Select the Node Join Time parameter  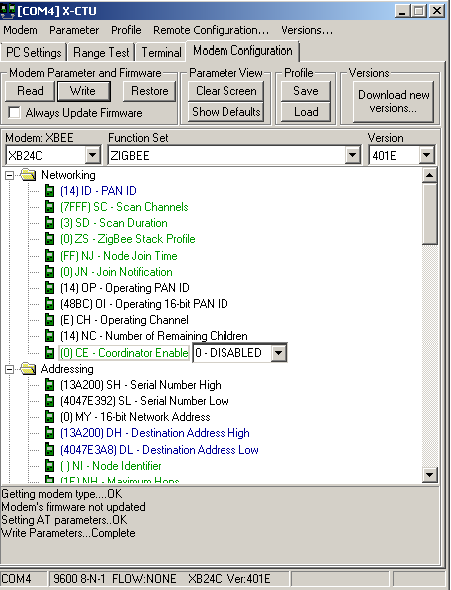pyautogui.click(x=118, y=256)
